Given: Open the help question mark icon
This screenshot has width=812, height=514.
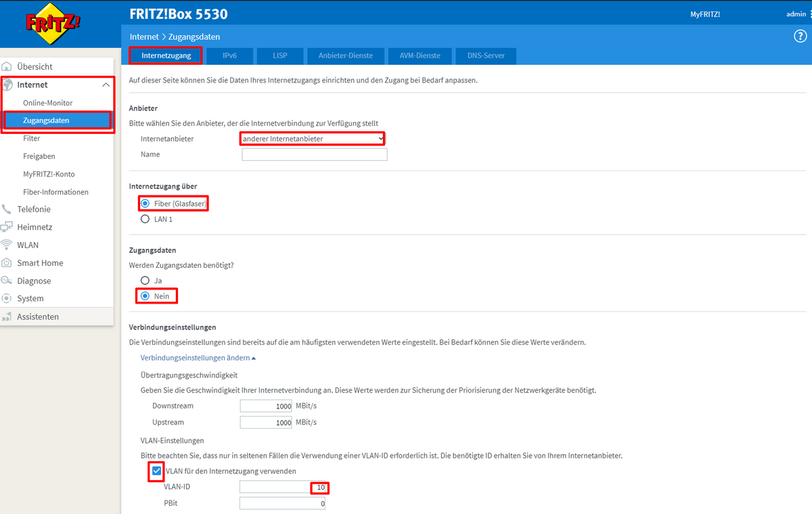Looking at the screenshot, I should click(800, 37).
